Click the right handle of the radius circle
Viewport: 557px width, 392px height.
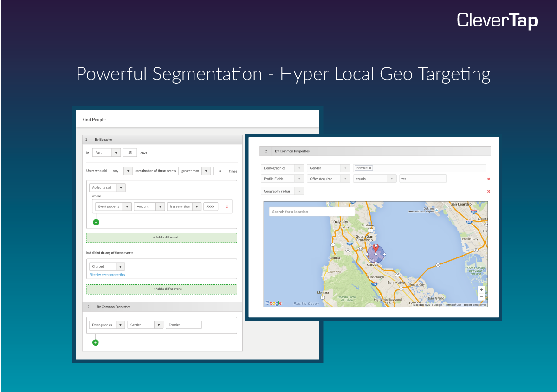coord(384,254)
